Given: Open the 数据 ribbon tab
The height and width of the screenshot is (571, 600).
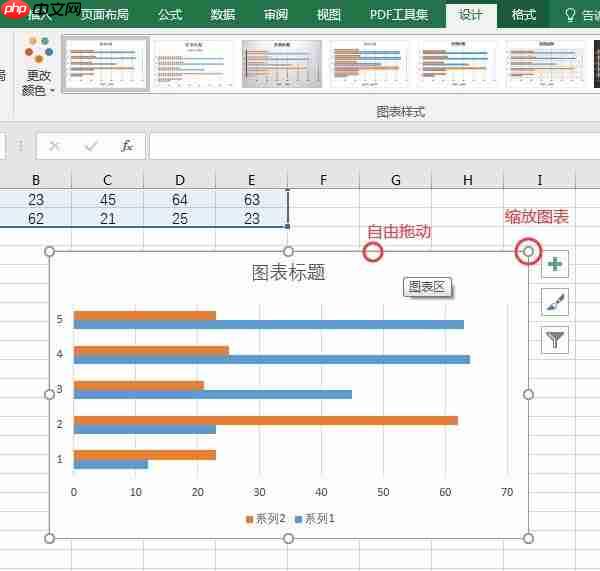Looking at the screenshot, I should (223, 15).
